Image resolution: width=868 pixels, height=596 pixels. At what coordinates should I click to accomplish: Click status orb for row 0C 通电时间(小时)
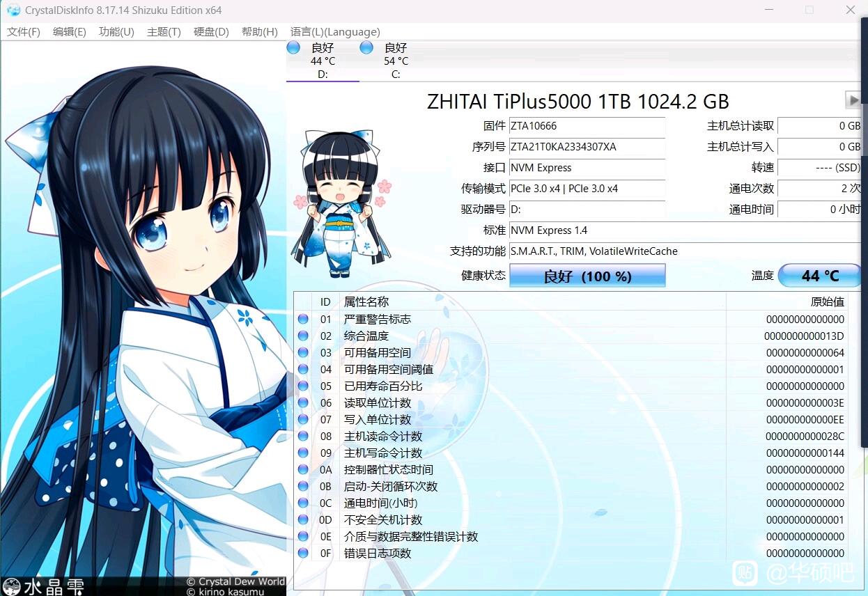(303, 503)
